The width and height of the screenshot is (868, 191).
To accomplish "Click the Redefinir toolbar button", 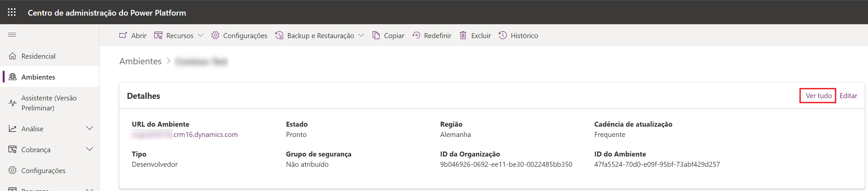I will 432,35.
